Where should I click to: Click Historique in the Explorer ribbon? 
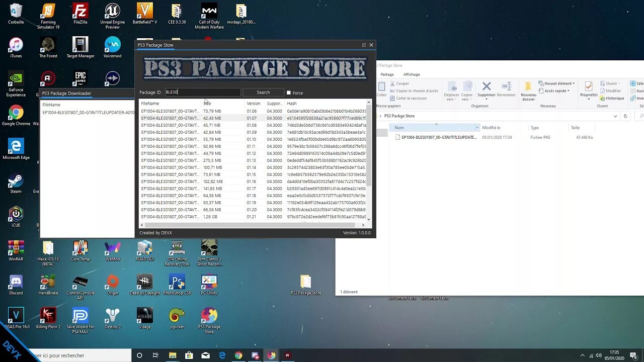612,98
